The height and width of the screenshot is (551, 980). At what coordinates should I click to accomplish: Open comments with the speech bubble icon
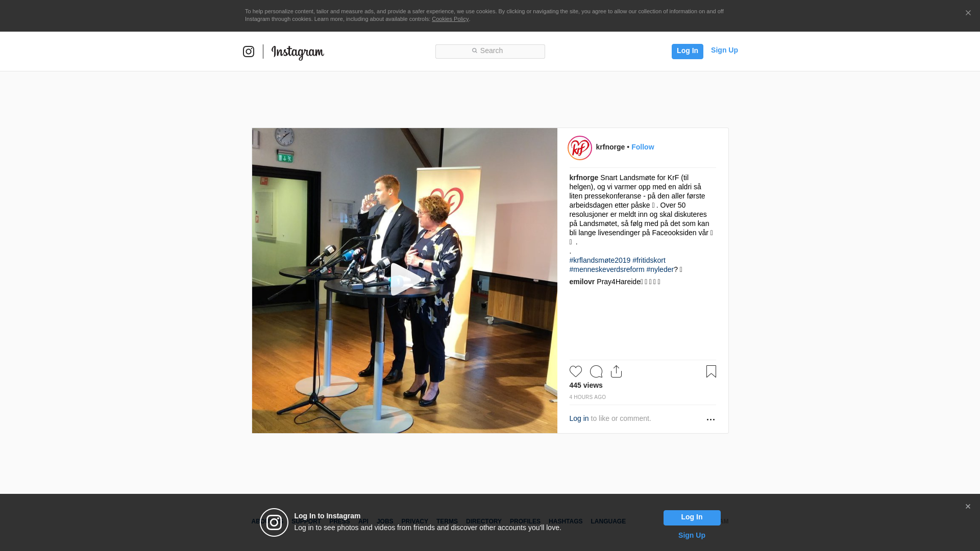pyautogui.click(x=596, y=371)
